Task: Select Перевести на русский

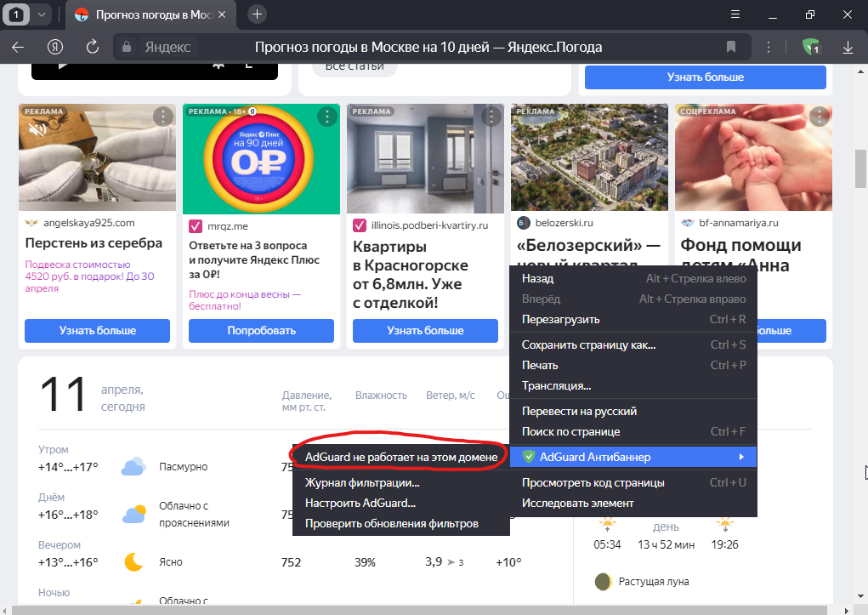Action: tap(633, 412)
